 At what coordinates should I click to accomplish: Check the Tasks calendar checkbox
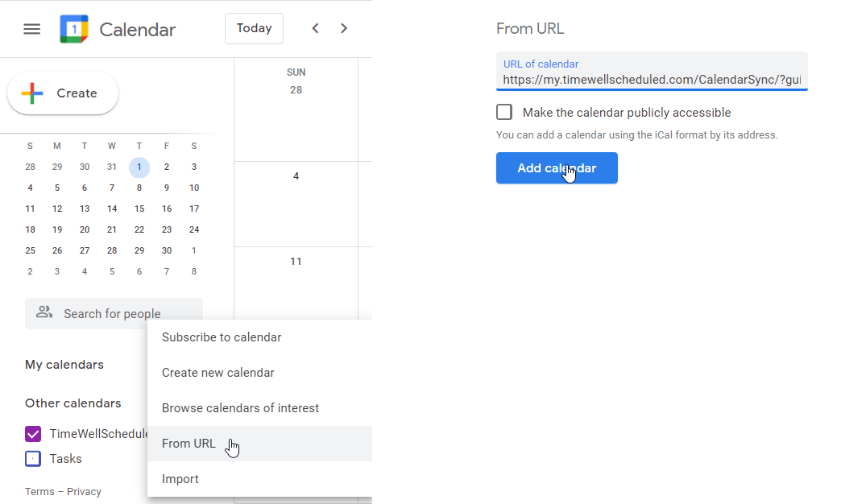pyautogui.click(x=33, y=459)
